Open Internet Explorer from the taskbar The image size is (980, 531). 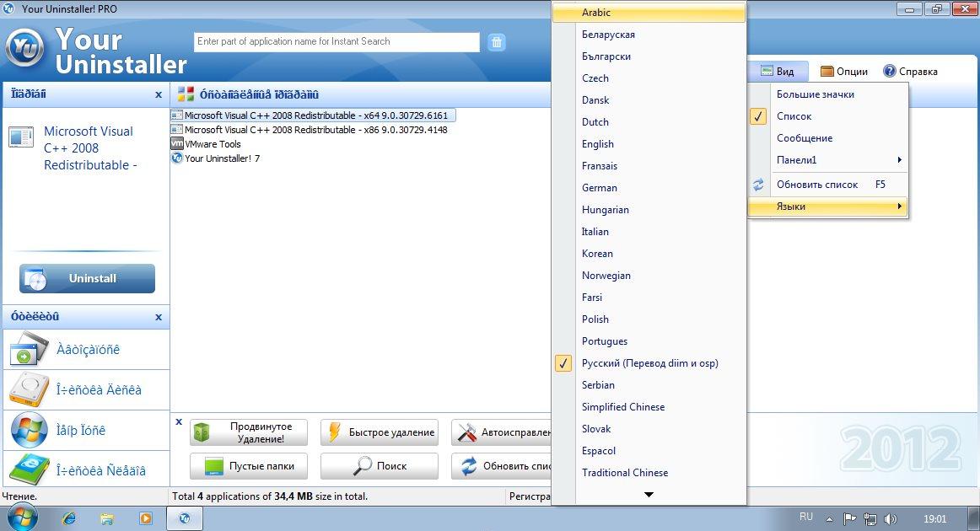coord(69,518)
